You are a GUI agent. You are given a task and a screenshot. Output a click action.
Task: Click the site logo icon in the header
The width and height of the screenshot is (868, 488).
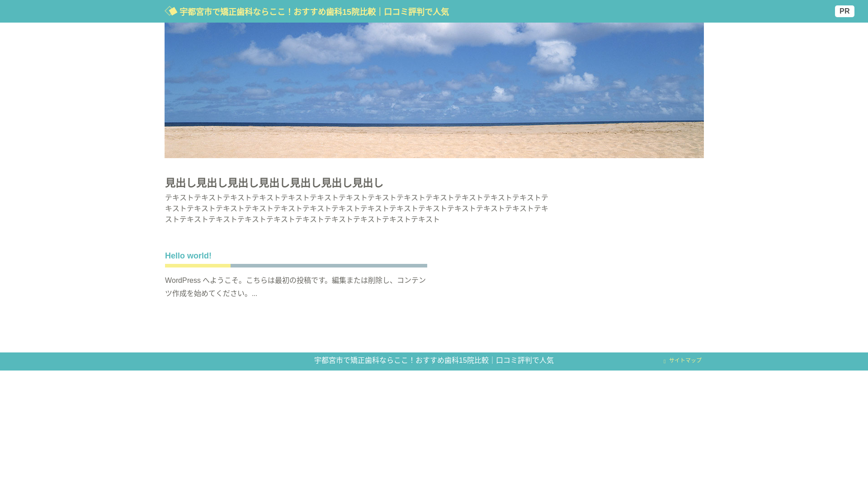171,11
